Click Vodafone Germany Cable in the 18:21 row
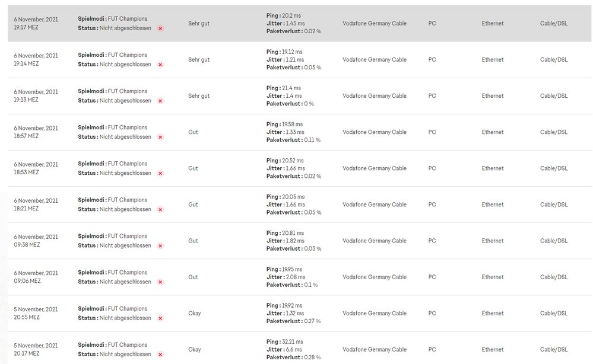The image size is (593, 364). 375,205
